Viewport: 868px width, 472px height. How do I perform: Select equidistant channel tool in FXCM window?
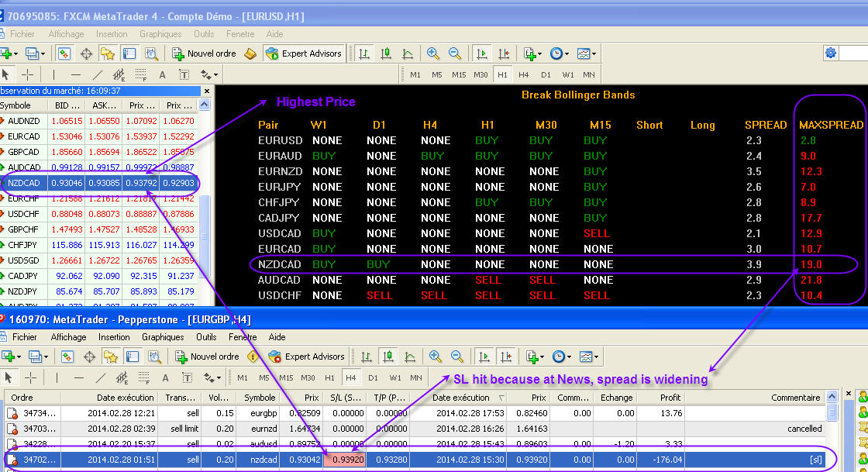tap(119, 74)
